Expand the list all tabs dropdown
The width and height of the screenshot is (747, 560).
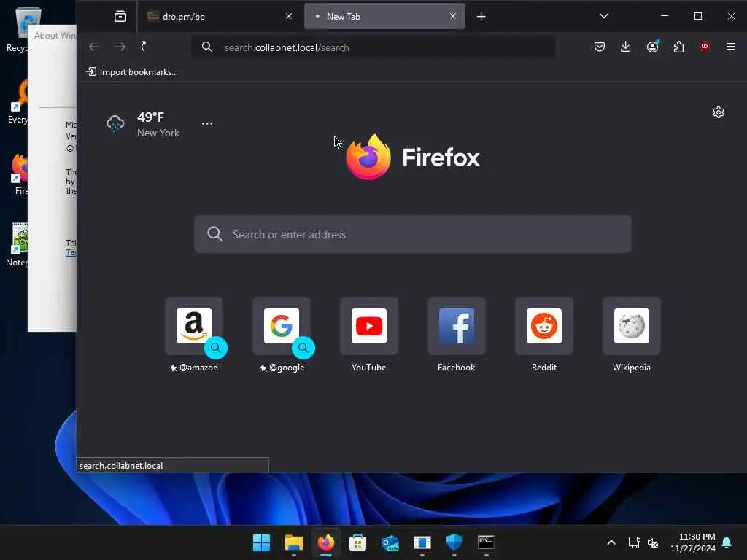tap(603, 16)
